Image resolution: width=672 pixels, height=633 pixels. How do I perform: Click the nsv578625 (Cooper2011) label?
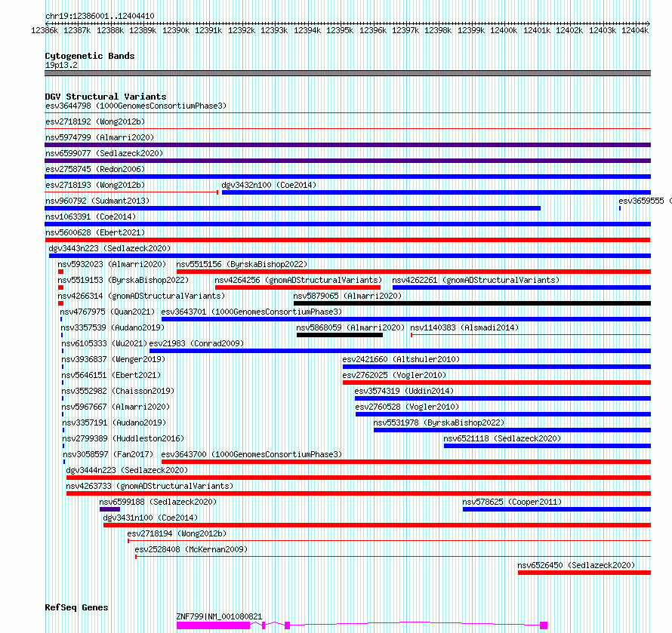tap(512, 502)
